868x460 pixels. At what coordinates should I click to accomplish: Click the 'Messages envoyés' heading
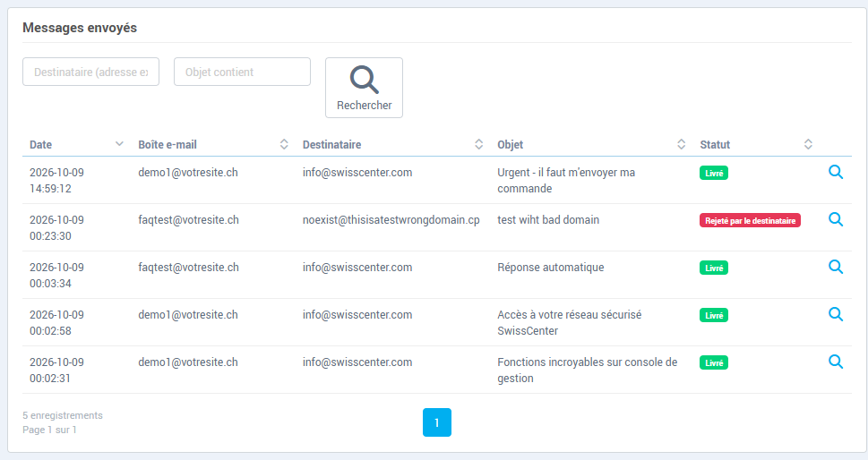point(80,28)
